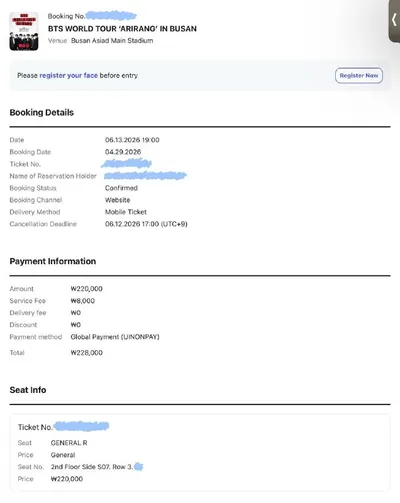
Task: Select the event date 06.13.2026 19:00
Action: [132, 140]
